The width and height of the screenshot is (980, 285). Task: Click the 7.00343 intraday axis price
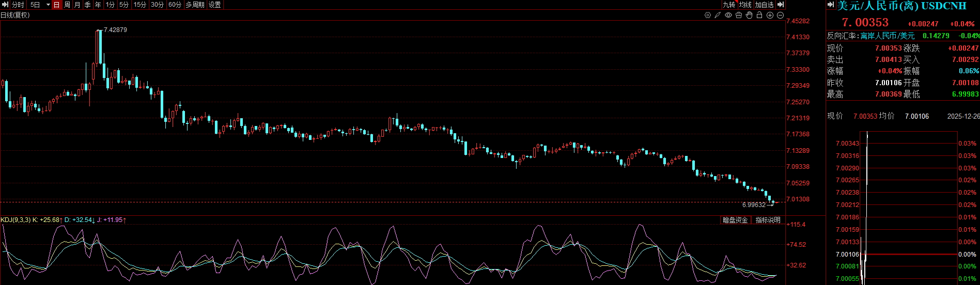(847, 144)
